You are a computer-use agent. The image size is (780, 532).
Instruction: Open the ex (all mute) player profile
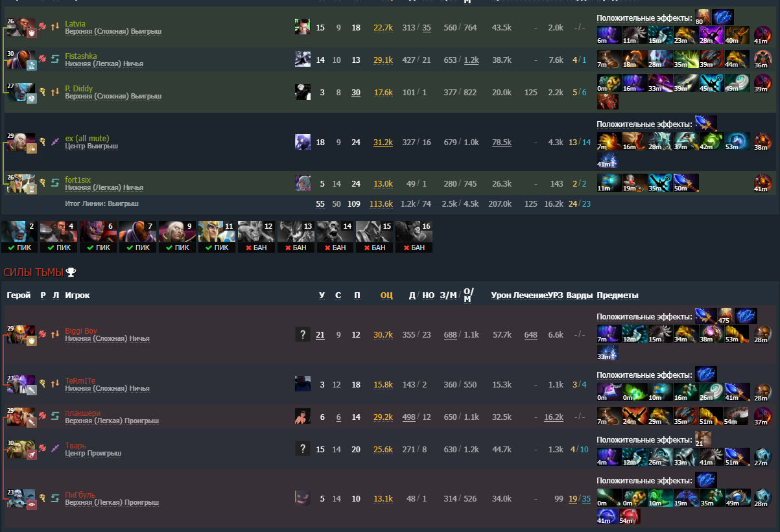[x=87, y=139]
